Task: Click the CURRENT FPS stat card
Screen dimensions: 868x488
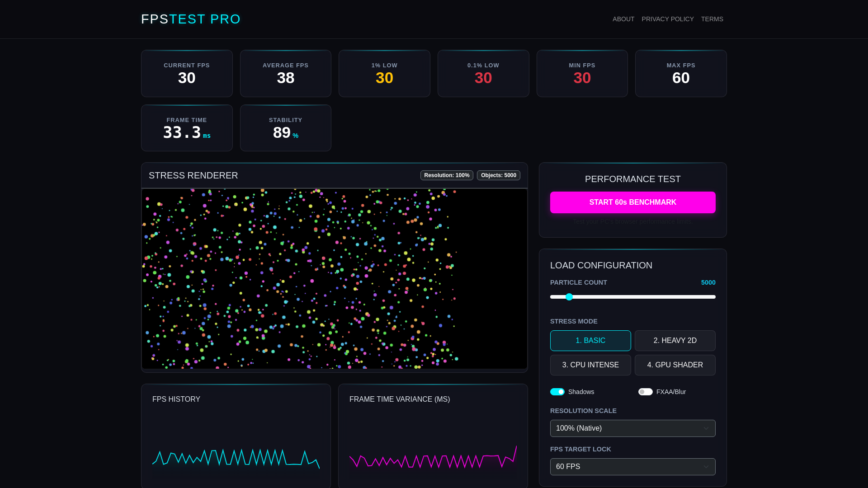Action: tap(187, 73)
